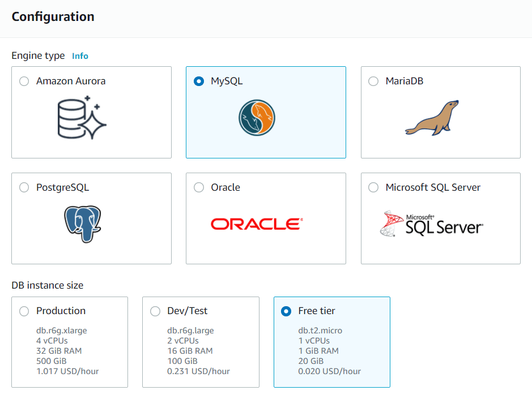Click the PostgreSQL elephant logo
532x399 pixels.
point(82,224)
